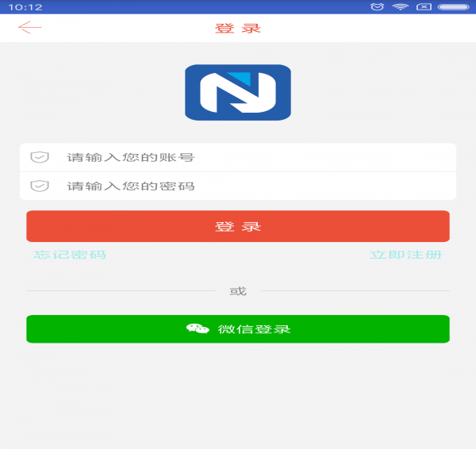Viewport: 476px width, 449px height.
Task: Click the green 微信登录 button text
Action: pos(254,329)
